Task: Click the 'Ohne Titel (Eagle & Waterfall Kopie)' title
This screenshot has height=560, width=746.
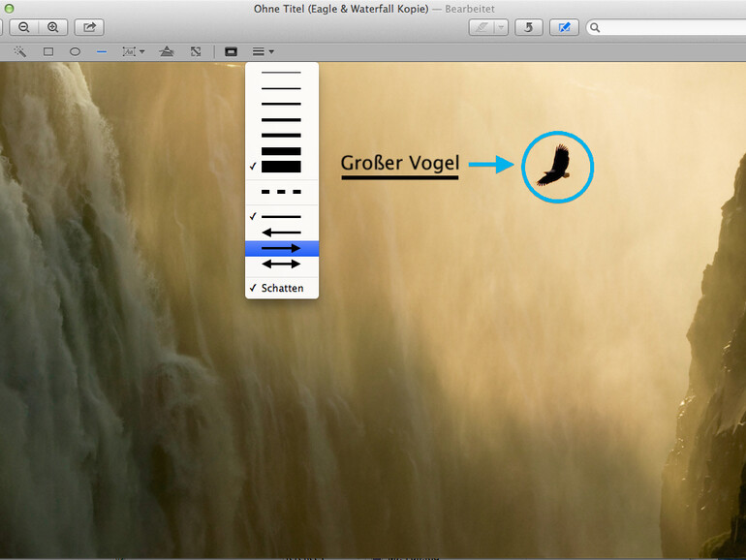Action: 341,9
